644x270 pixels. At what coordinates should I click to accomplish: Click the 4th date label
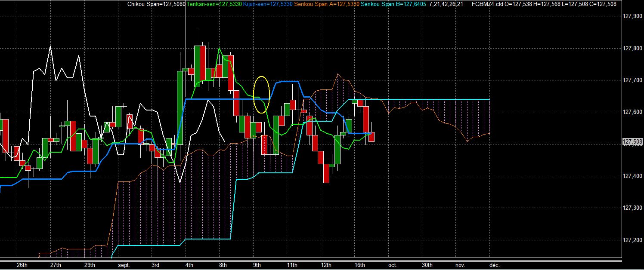click(x=189, y=265)
